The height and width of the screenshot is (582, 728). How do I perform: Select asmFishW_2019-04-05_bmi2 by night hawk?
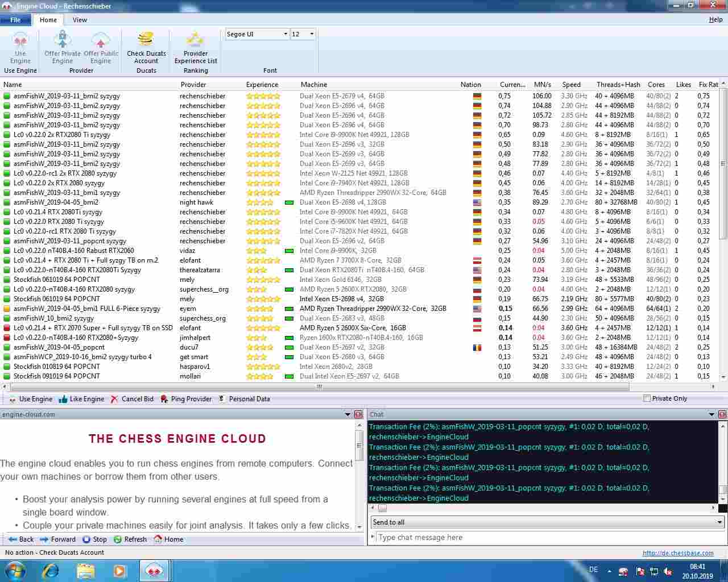pos(359,202)
